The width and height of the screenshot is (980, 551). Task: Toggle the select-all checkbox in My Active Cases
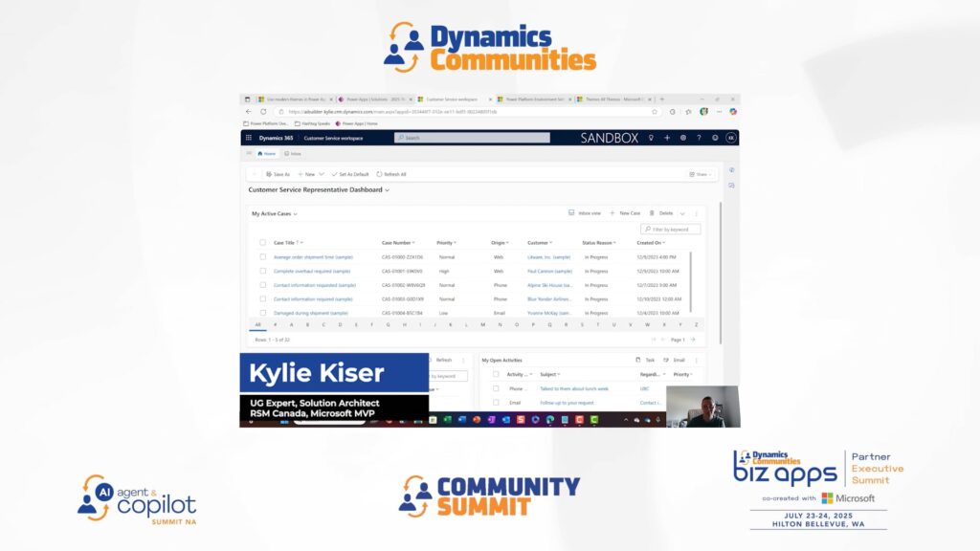coord(262,242)
